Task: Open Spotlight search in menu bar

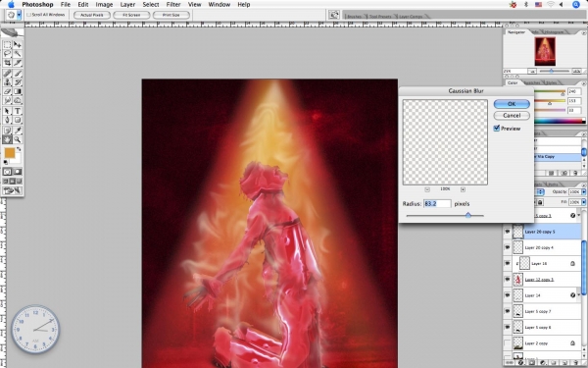Action: (576, 5)
